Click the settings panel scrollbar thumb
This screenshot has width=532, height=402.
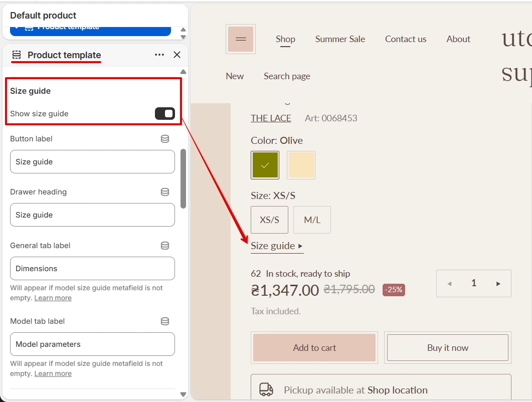(183, 178)
